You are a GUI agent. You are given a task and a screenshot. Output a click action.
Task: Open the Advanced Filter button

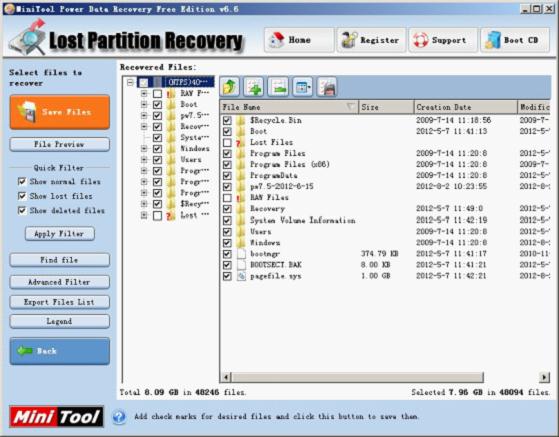(x=60, y=282)
